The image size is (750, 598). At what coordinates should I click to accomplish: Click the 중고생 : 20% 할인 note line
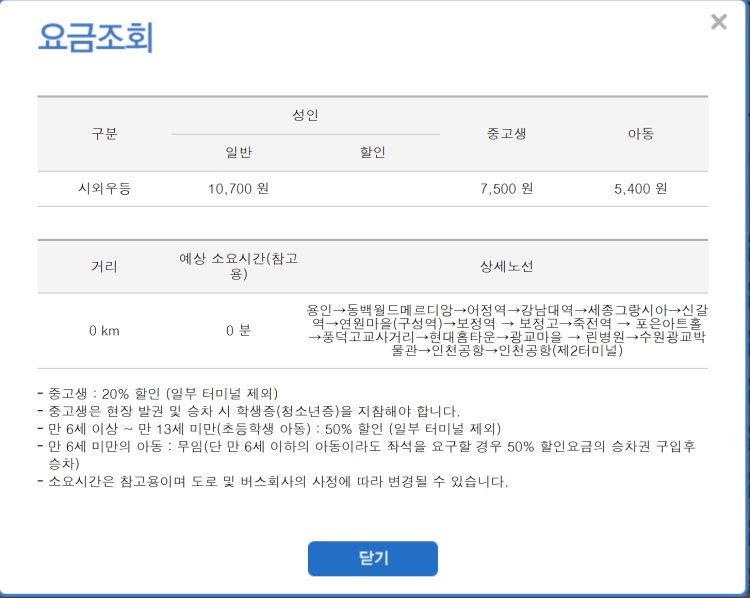[x=160, y=393]
